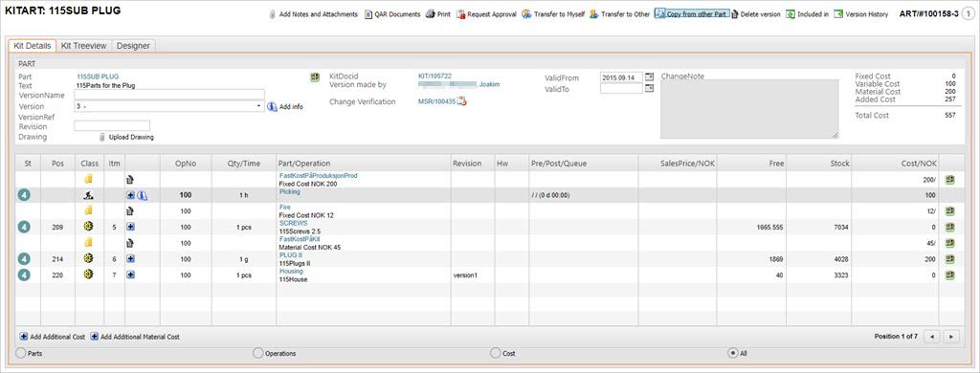Click the ValidFrom date field

pos(621,77)
